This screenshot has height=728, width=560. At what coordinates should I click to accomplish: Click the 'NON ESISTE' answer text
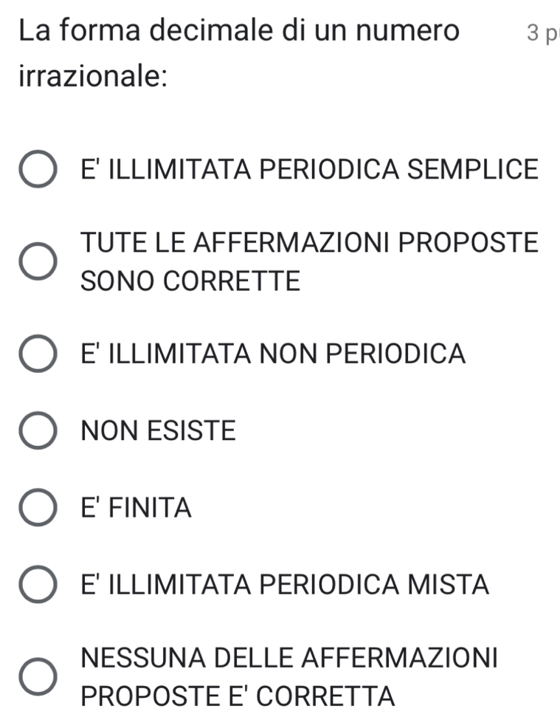159,430
